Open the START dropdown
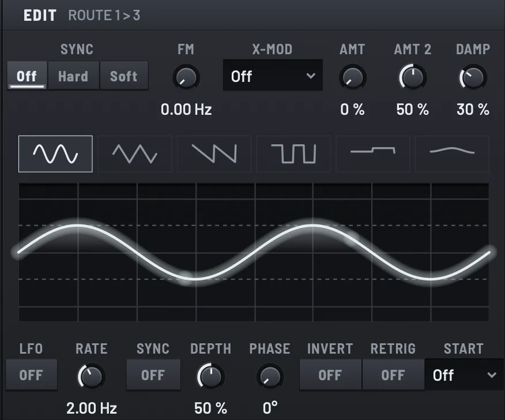The image size is (505, 420). pyautogui.click(x=464, y=375)
